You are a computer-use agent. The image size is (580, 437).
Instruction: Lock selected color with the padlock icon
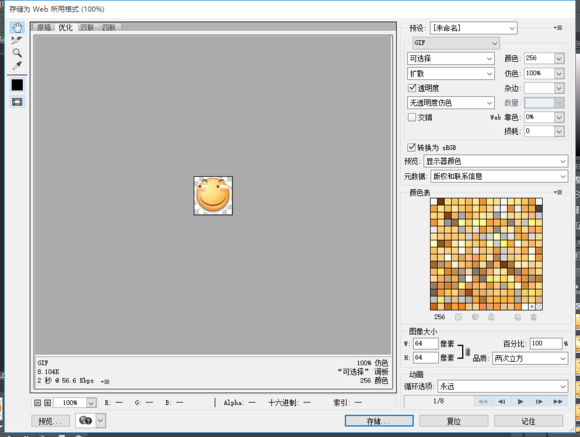pos(491,317)
